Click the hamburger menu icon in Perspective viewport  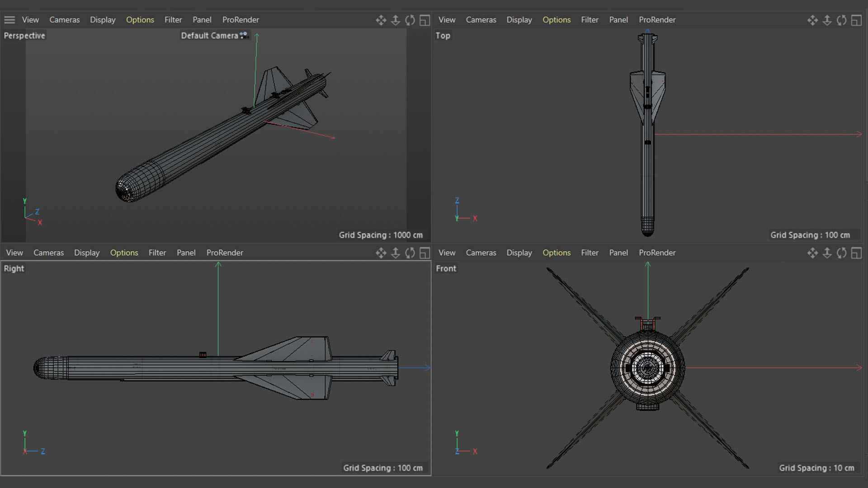[9, 20]
